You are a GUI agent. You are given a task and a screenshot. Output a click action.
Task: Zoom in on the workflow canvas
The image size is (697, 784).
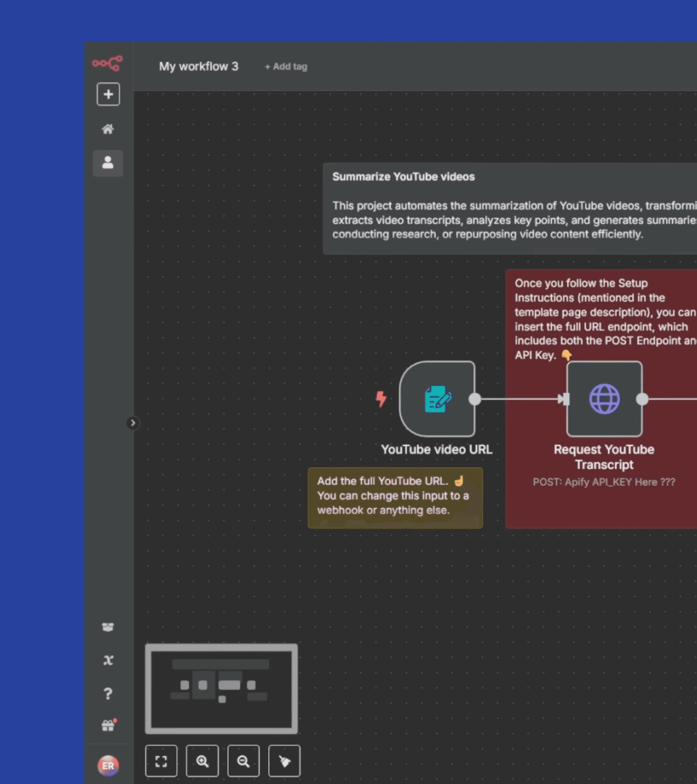click(x=202, y=761)
